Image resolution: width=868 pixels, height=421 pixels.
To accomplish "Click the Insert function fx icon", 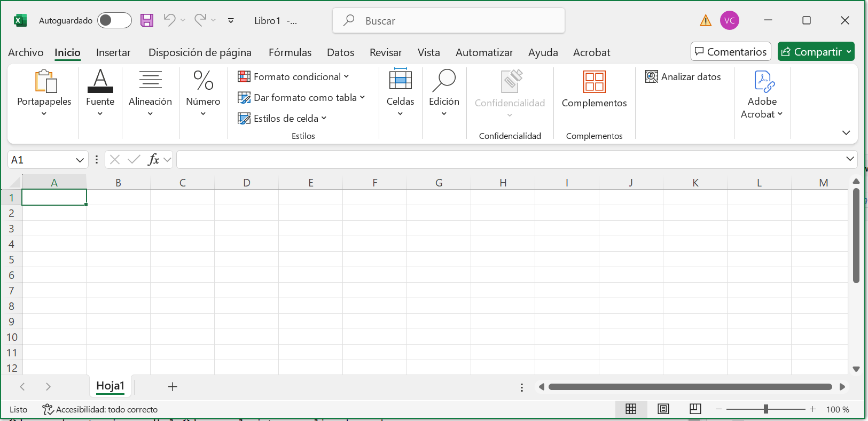I will [153, 159].
